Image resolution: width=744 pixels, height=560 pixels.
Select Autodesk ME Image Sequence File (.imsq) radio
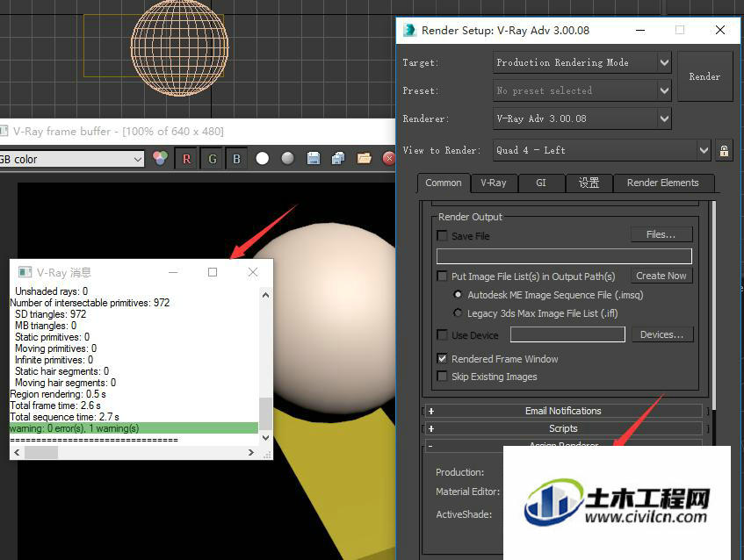tap(458, 294)
